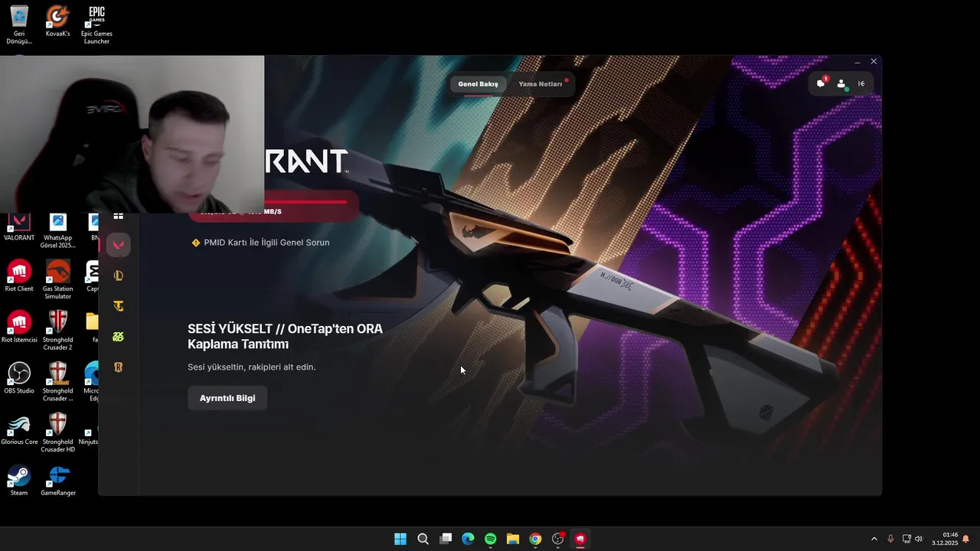
Task: Open the Windows Start menu
Action: (x=400, y=539)
